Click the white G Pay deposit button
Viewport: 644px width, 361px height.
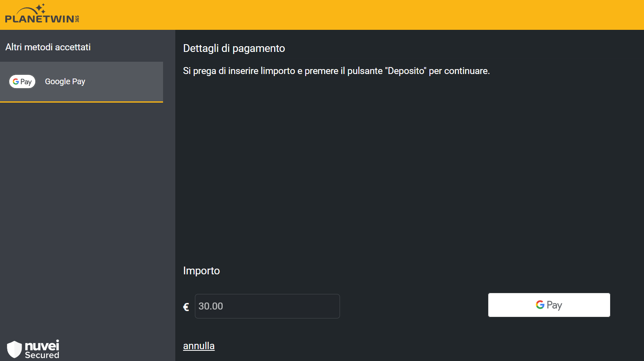click(549, 305)
